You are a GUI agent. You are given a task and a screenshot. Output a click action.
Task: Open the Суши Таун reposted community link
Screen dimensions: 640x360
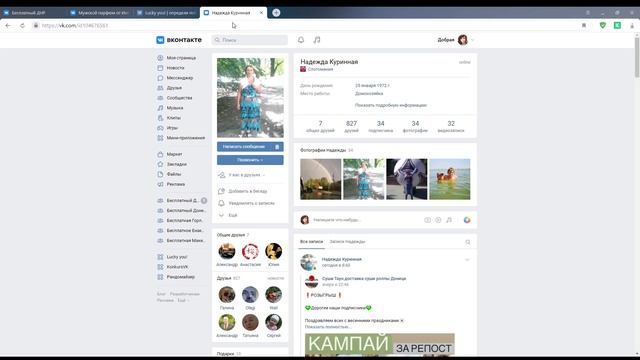(364, 278)
